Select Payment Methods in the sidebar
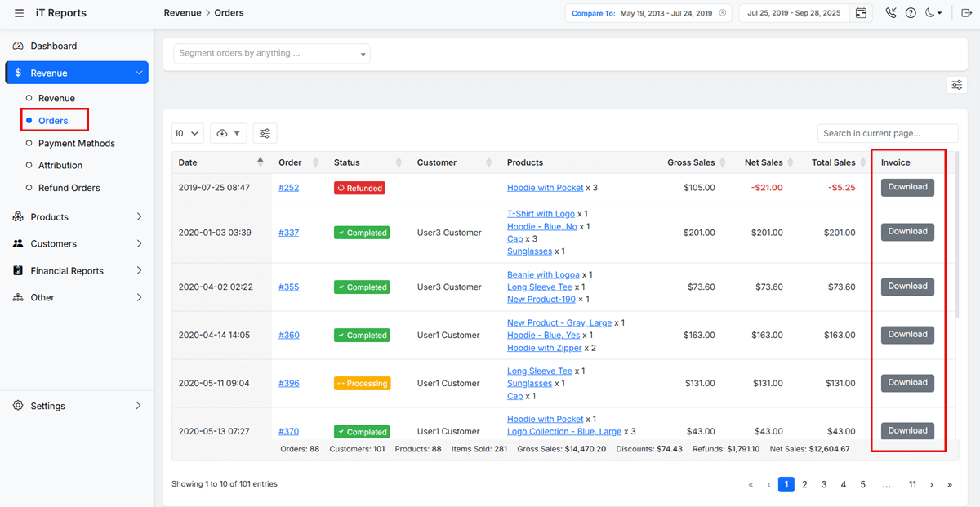Screen dimensions: 980x507 pyautogui.click(x=77, y=144)
